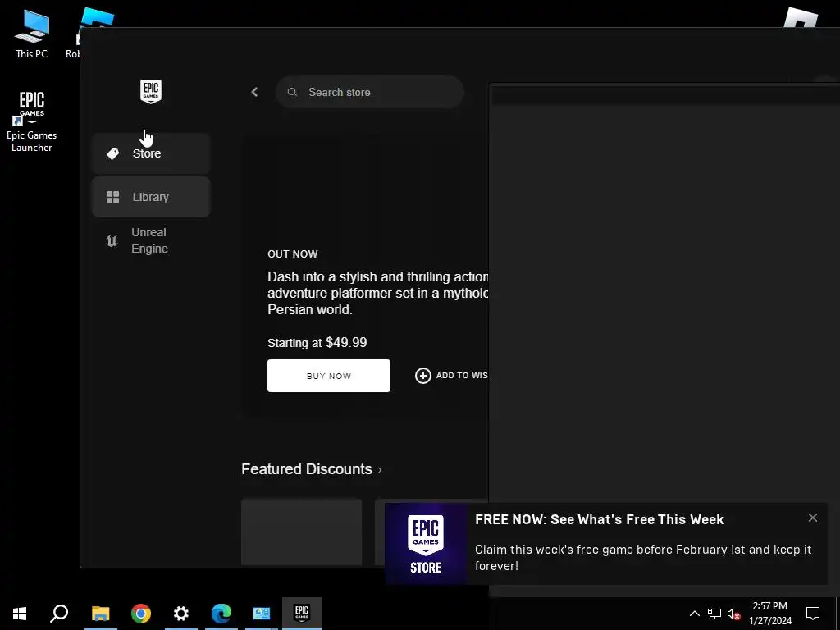This screenshot has width=840, height=630.
Task: Dismiss the FREE NOW notification
Action: click(x=813, y=518)
